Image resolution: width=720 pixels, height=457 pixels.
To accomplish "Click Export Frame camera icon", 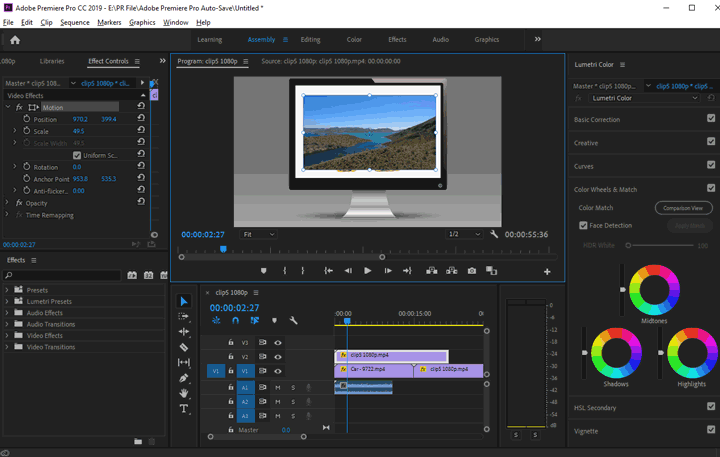I will click(x=470, y=270).
